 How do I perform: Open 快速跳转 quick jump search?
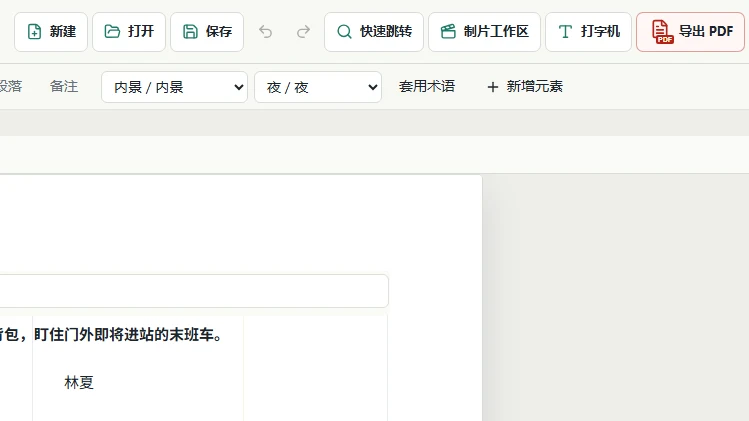pyautogui.click(x=374, y=32)
